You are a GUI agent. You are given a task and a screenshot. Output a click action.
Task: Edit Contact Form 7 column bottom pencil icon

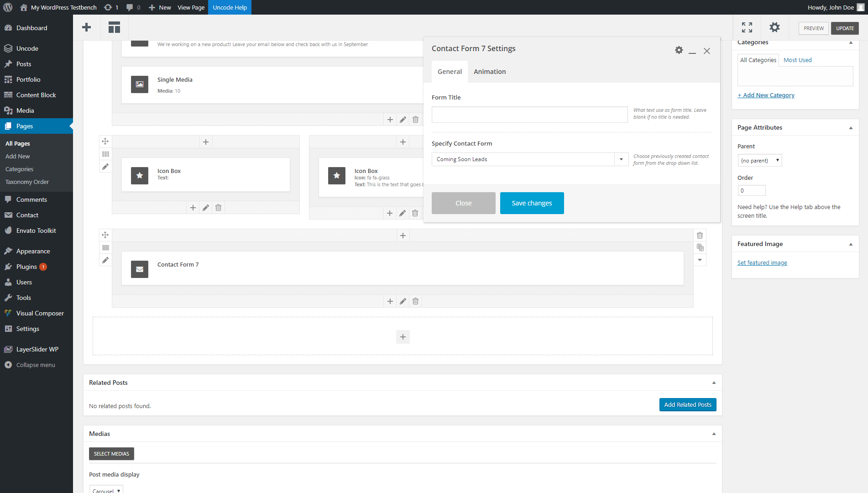tap(403, 301)
